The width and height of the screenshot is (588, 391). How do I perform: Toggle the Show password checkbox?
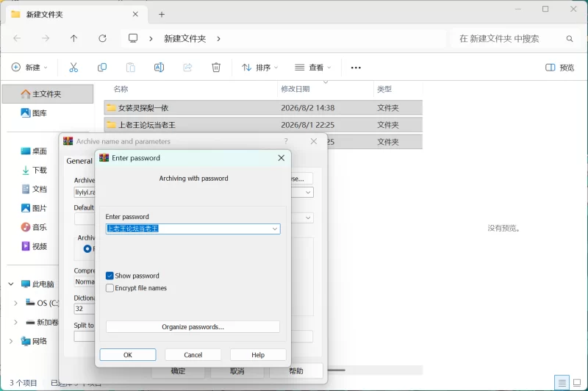[x=110, y=276]
